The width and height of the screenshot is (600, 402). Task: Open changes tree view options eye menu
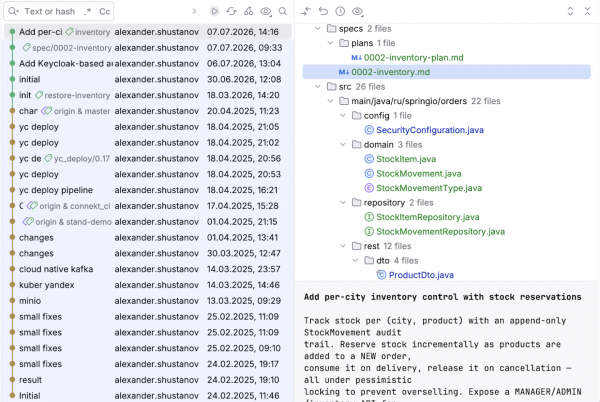tap(357, 11)
